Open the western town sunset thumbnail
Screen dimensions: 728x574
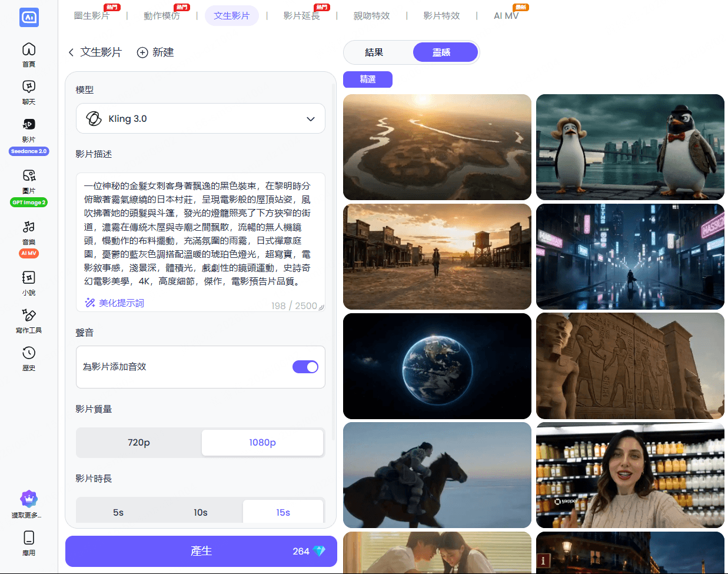tap(437, 257)
